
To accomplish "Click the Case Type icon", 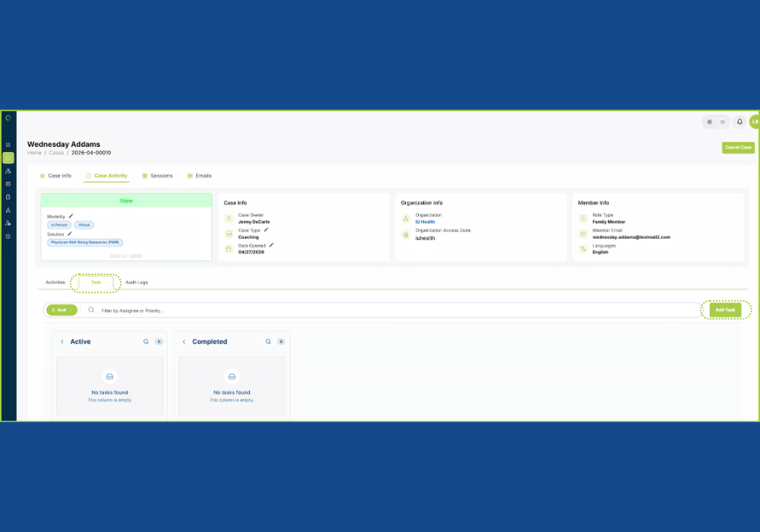I will [230, 233].
